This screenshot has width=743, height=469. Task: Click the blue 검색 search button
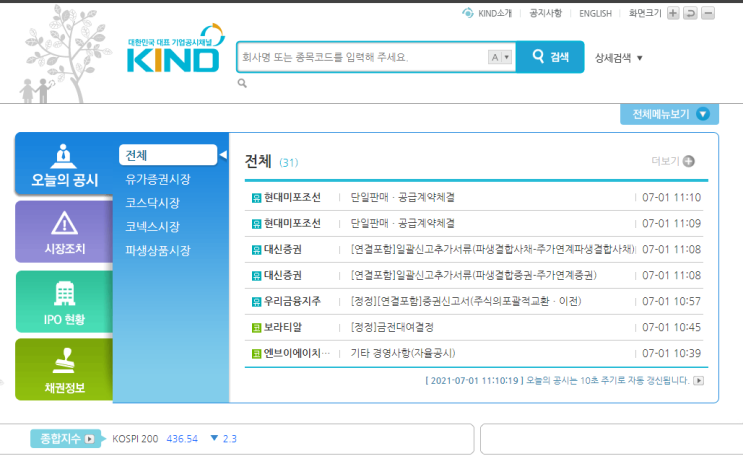pyautogui.click(x=550, y=57)
